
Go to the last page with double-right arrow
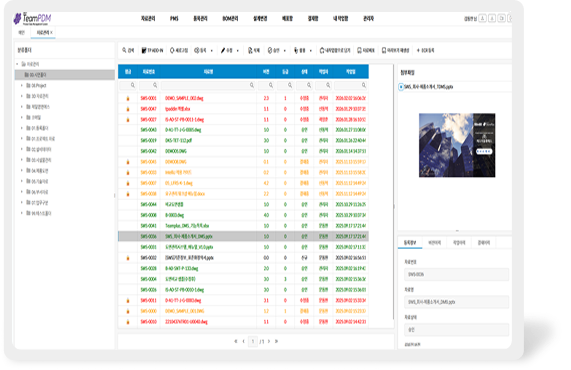pyautogui.click(x=276, y=341)
